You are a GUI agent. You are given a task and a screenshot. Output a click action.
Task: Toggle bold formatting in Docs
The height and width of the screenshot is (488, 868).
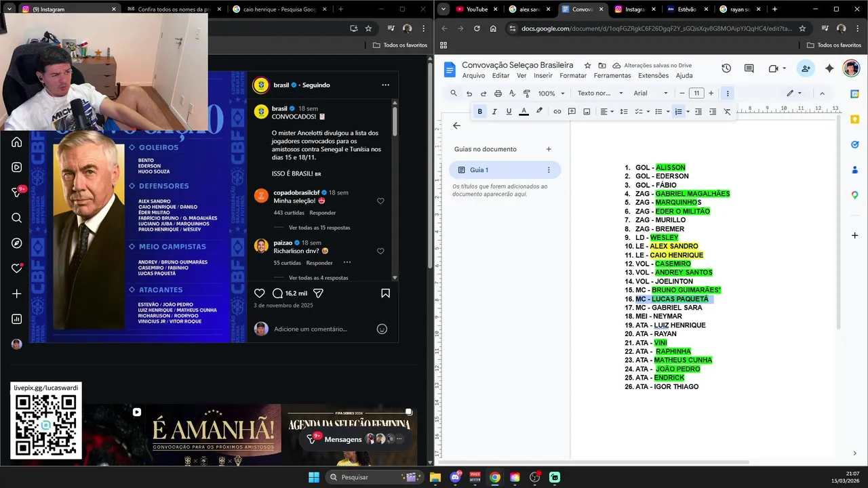(480, 112)
